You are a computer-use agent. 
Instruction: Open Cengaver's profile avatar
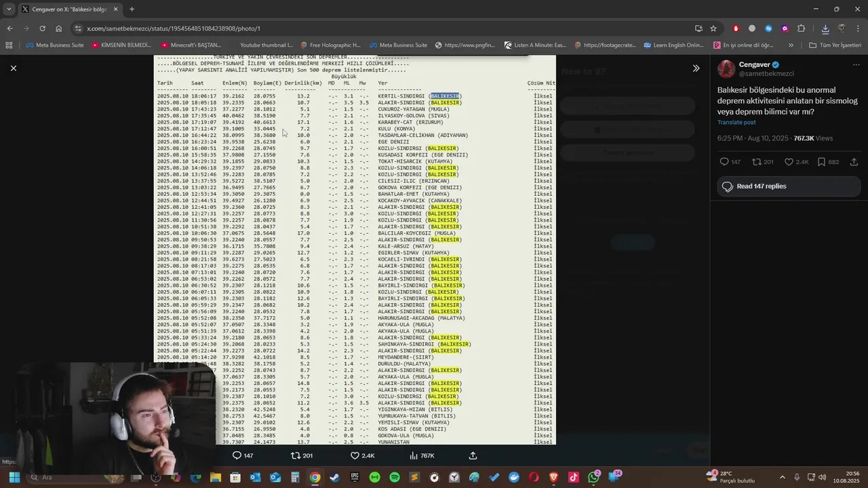[726, 68]
